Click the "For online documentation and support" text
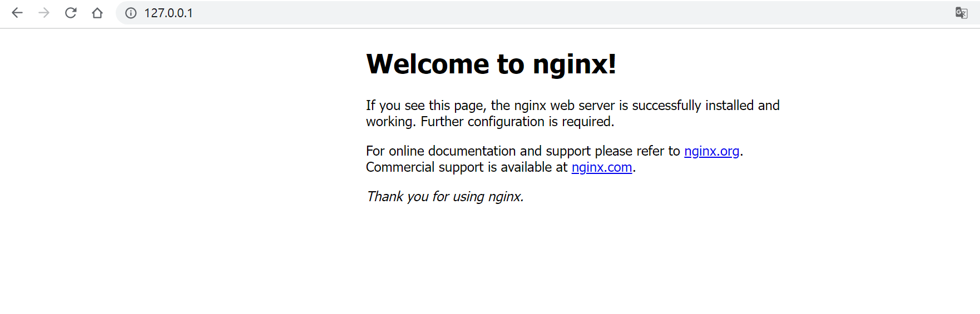 pos(478,151)
